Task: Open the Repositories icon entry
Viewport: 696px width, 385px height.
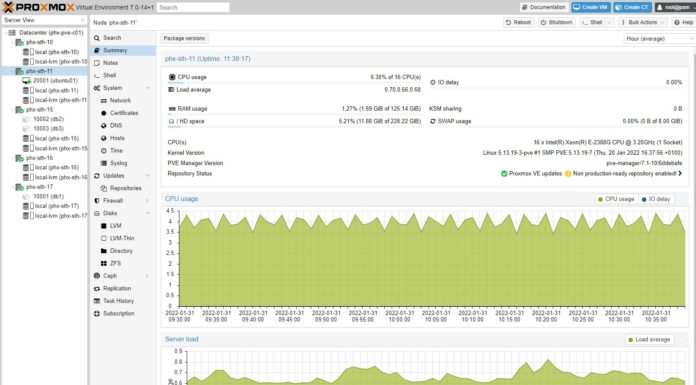Action: pyautogui.click(x=103, y=188)
